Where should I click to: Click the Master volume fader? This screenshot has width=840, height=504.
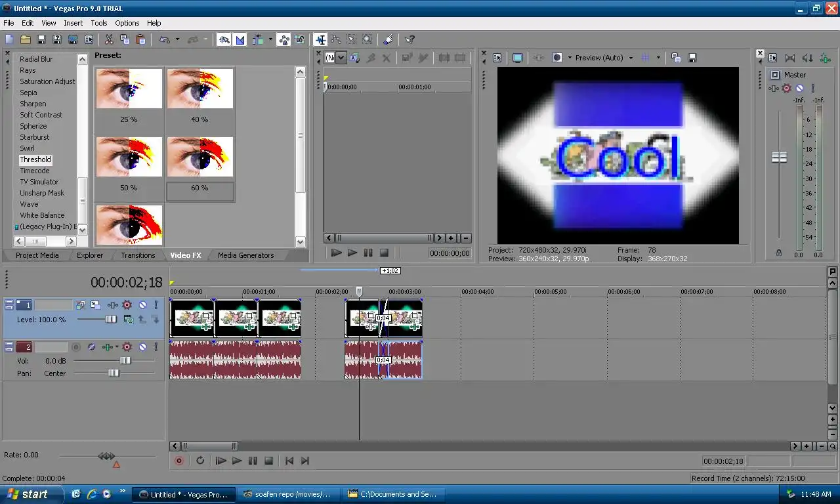(779, 157)
